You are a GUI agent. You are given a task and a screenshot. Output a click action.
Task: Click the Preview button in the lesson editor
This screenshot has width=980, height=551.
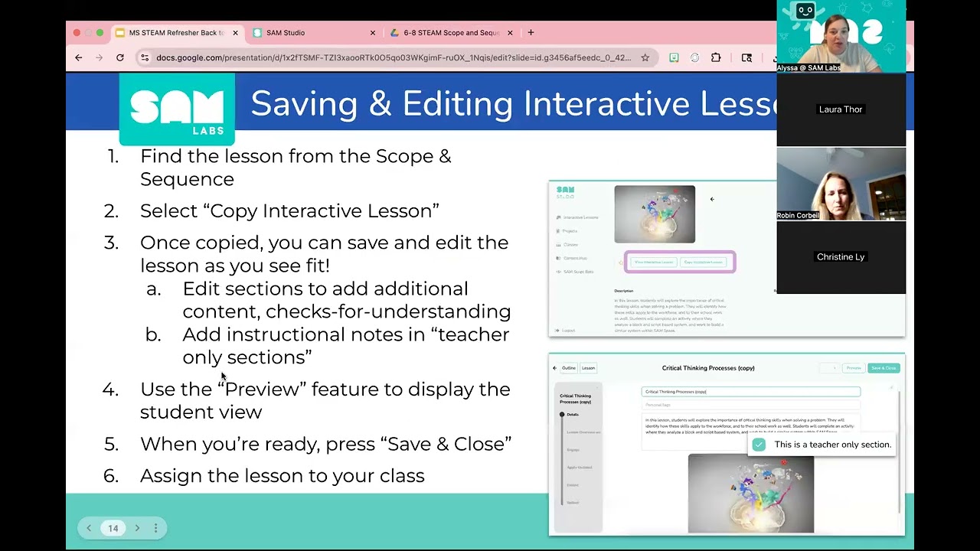[x=854, y=368]
